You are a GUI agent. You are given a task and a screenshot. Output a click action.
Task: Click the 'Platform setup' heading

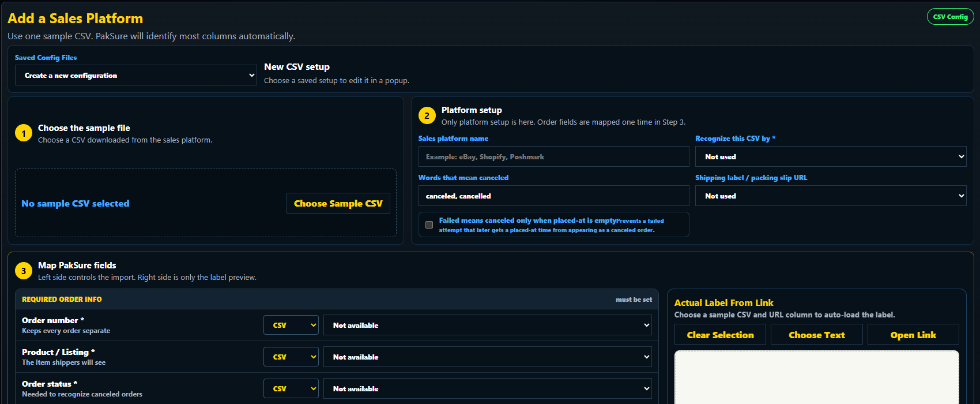point(472,110)
